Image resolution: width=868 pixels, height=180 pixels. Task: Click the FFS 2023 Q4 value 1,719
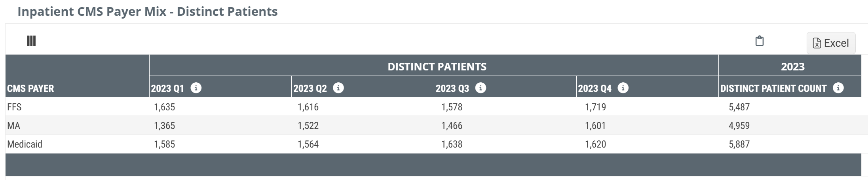(x=595, y=107)
